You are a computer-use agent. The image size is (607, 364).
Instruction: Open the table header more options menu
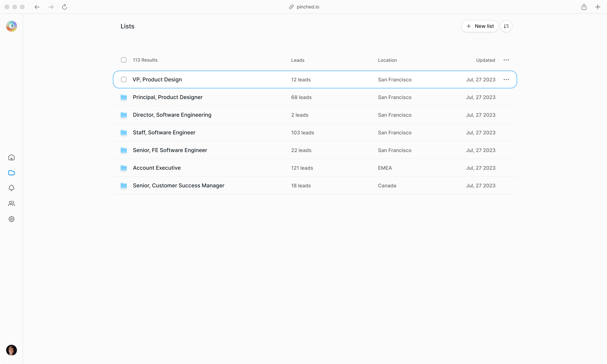pyautogui.click(x=506, y=60)
